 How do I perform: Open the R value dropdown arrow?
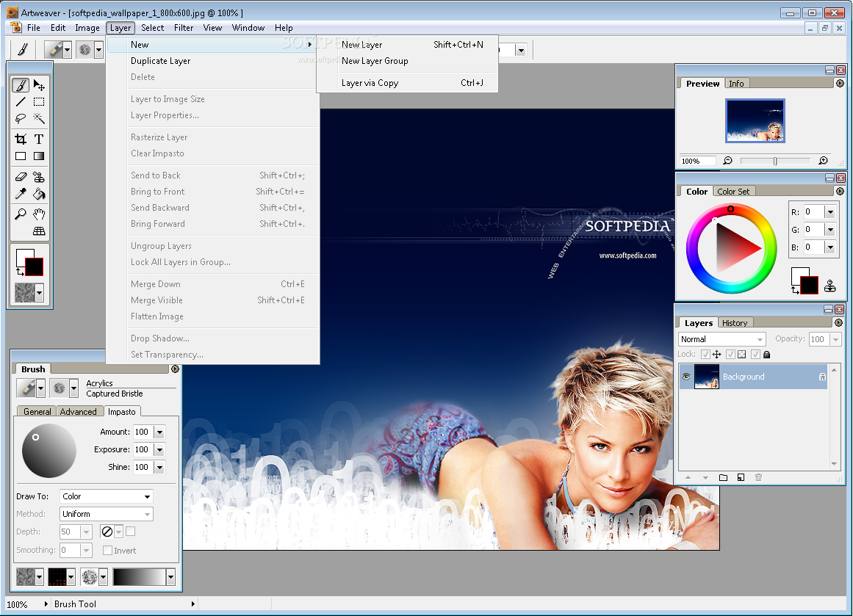pos(830,212)
